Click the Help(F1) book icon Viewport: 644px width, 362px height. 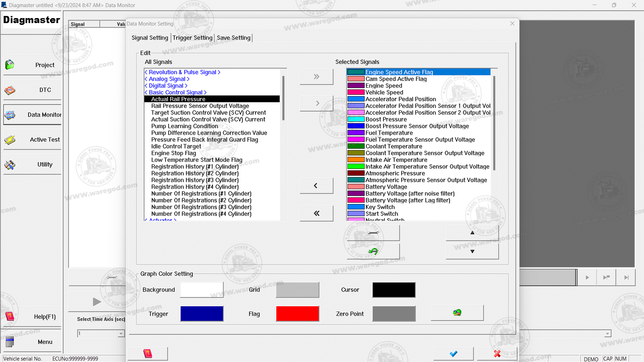point(10,316)
